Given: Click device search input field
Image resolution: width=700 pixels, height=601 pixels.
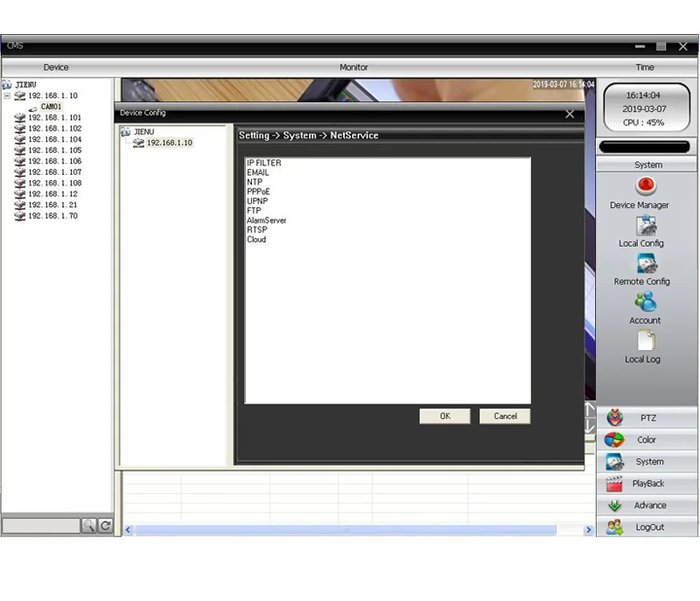Looking at the screenshot, I should 41,526.
